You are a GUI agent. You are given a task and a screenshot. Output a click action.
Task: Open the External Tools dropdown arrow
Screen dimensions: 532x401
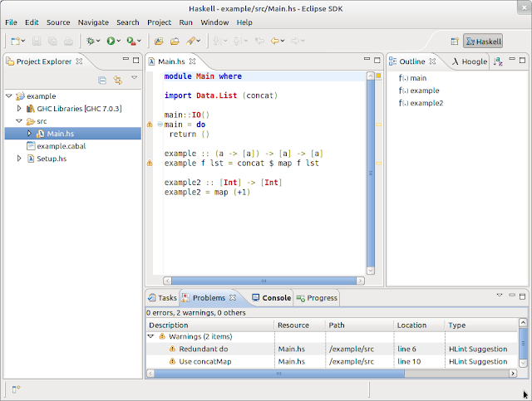pos(139,41)
